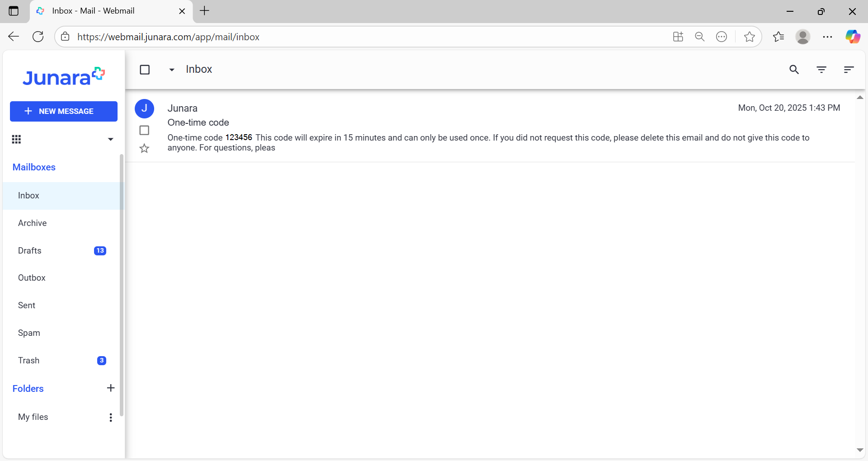Screen dimensions: 868x461
Task: Restore down the browser window
Action: [821, 11]
